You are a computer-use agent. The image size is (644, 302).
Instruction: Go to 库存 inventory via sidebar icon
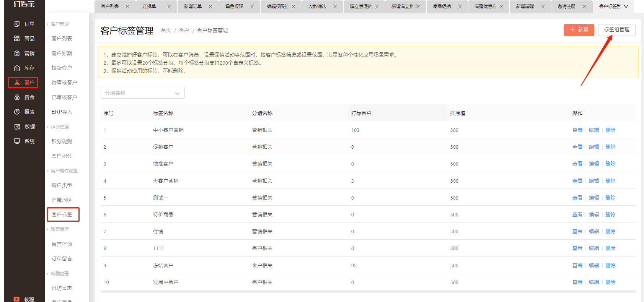point(17,68)
